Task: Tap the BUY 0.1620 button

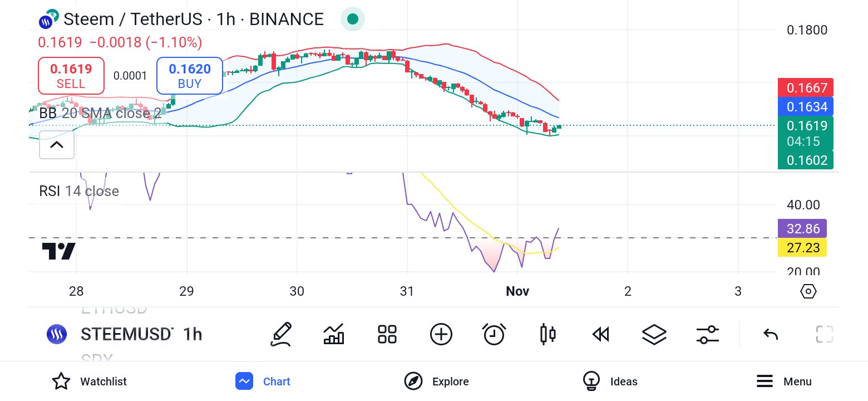Action: (190, 76)
